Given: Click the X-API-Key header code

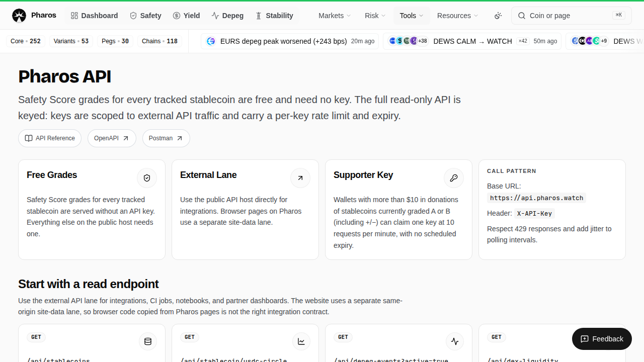Looking at the screenshot, I should (x=534, y=213).
